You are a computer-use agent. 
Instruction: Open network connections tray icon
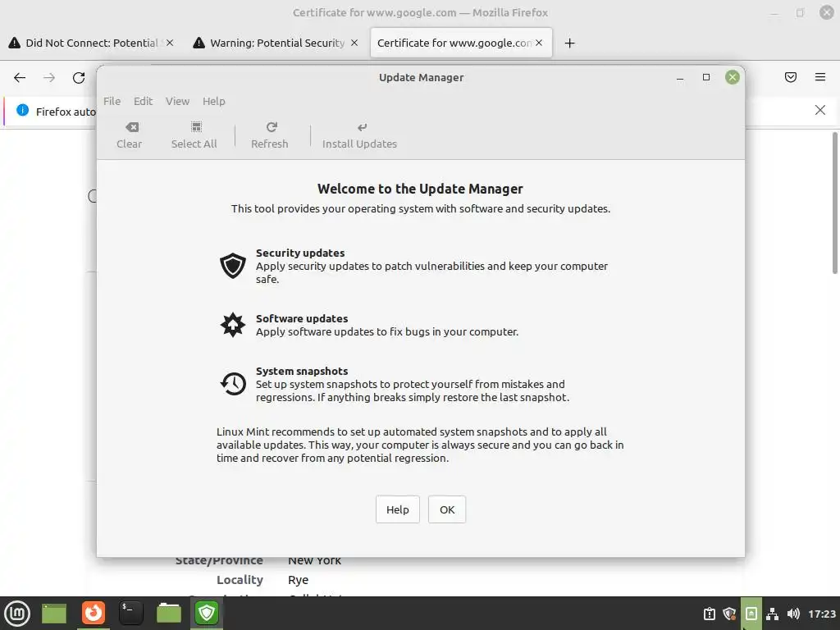(772, 614)
